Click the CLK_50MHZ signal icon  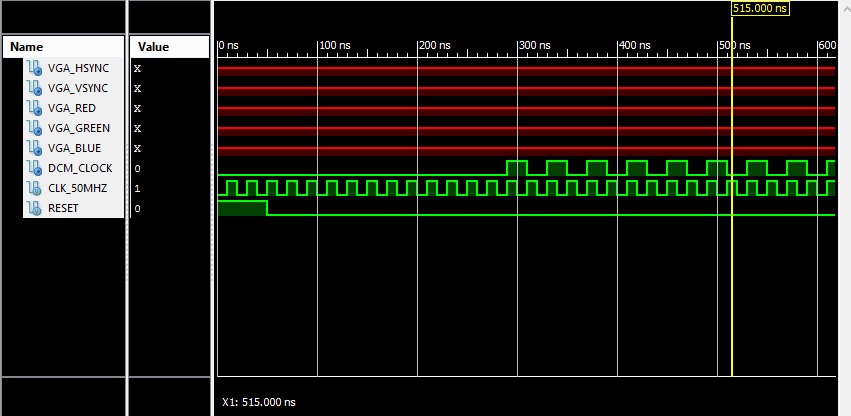coord(35,188)
